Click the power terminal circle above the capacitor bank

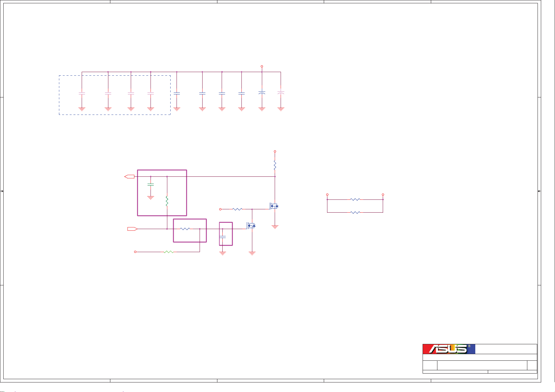pyautogui.click(x=262, y=66)
